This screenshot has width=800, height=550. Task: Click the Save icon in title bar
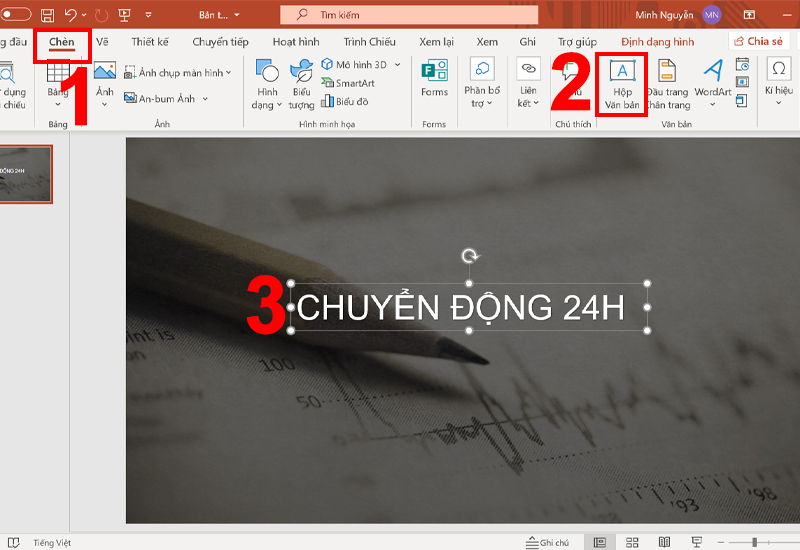[x=47, y=15]
